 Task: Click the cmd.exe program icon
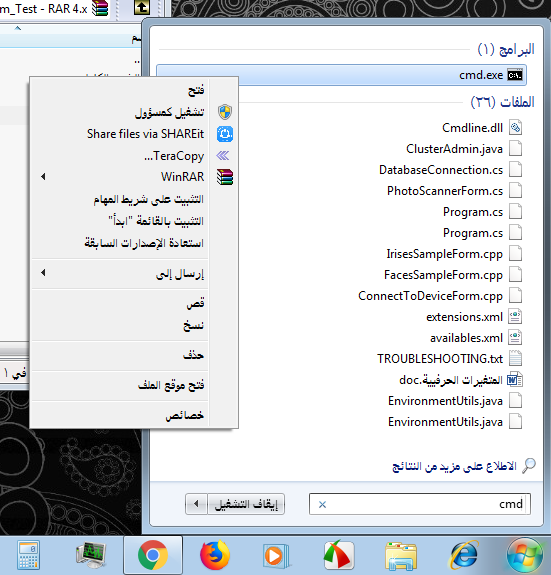pos(515,75)
